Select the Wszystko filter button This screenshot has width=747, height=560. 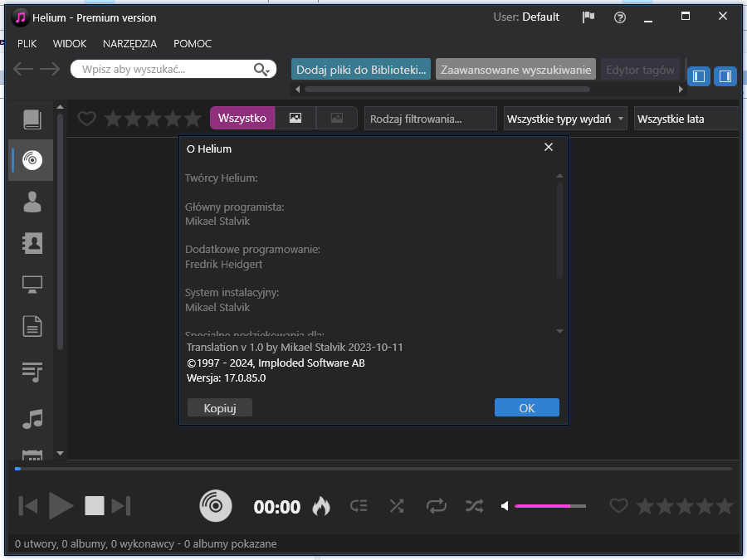tap(242, 118)
